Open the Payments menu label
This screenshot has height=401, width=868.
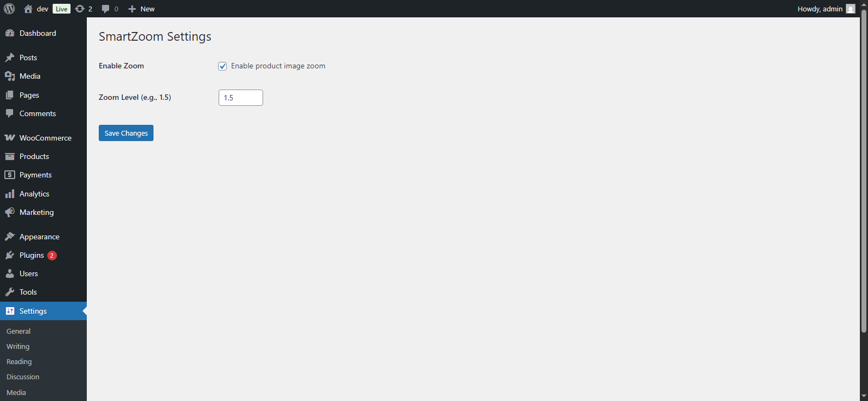point(36,175)
